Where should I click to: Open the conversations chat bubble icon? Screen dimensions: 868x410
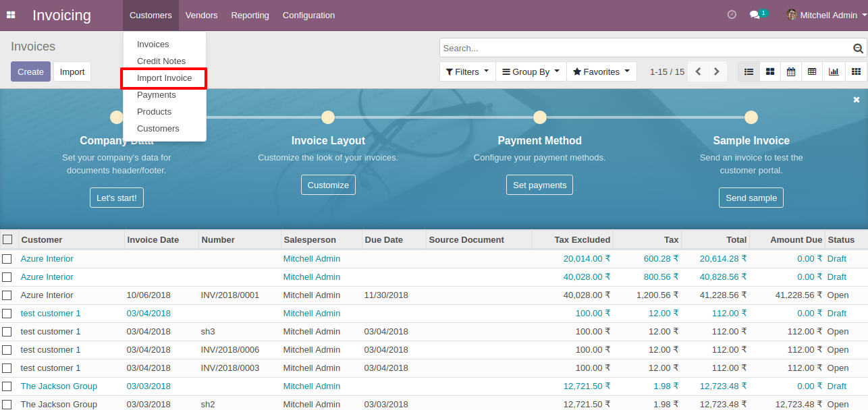755,15
